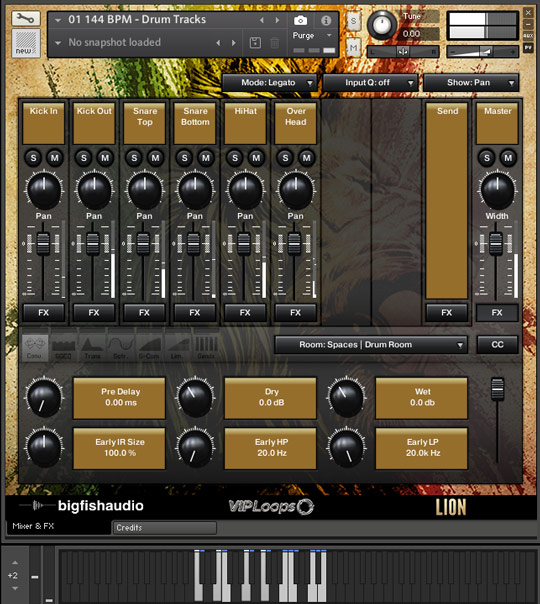The width and height of the screenshot is (540, 604).
Task: Click the Early IR Size value box
Action: point(119,448)
